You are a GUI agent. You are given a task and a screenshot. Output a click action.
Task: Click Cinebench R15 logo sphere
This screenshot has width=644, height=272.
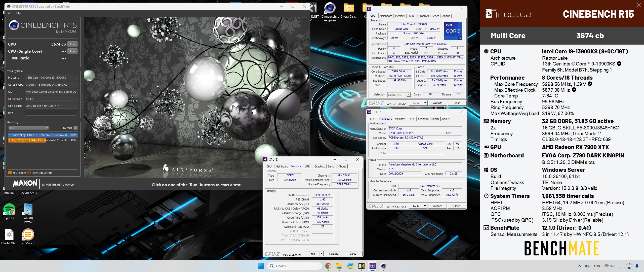tap(14, 25)
